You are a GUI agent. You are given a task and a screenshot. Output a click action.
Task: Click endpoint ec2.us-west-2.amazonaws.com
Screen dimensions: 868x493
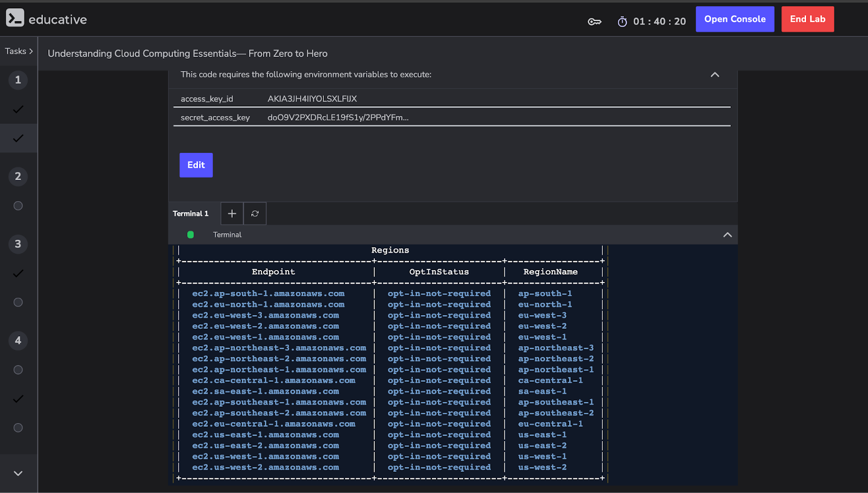click(266, 468)
